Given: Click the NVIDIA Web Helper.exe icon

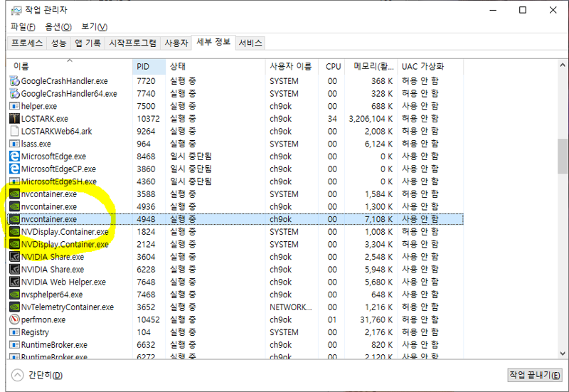Looking at the screenshot, I should pos(14,282).
